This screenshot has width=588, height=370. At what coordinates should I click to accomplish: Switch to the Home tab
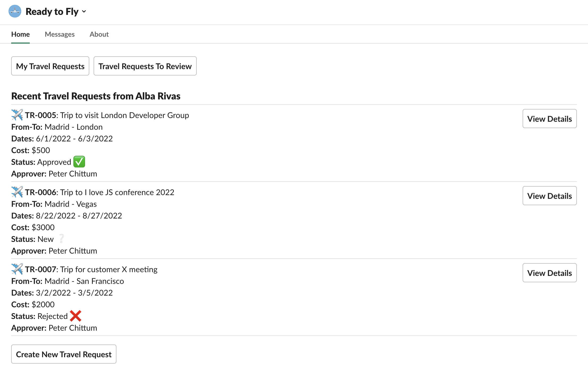[x=20, y=34]
